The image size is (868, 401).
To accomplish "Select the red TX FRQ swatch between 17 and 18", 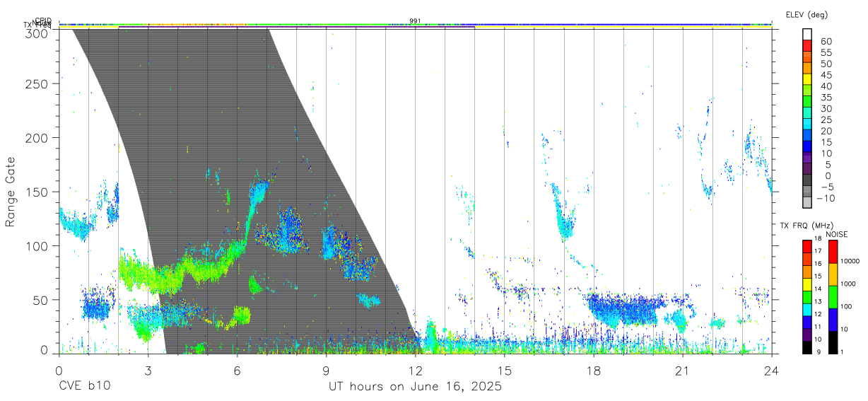I will pyautogui.click(x=807, y=246).
